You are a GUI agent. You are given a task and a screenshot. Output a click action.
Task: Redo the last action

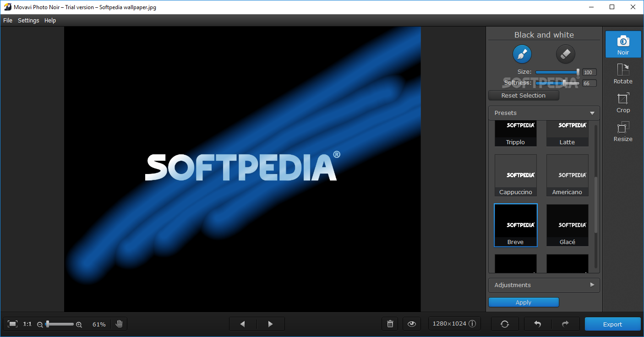(x=566, y=324)
